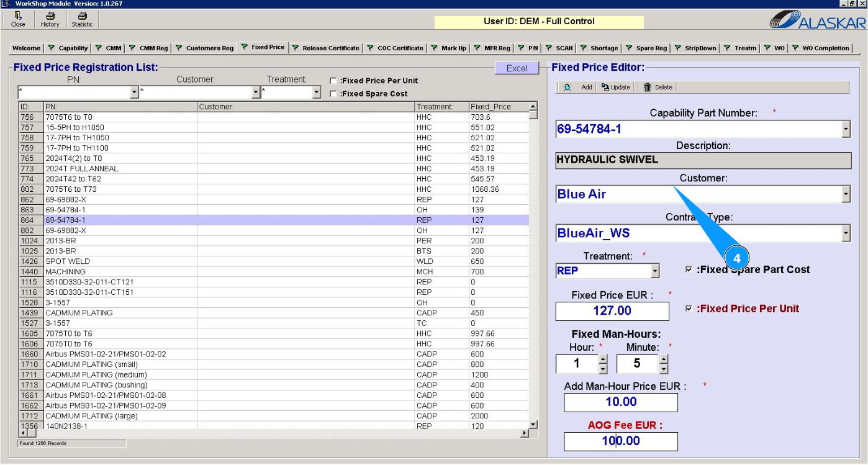Image resolution: width=868 pixels, height=465 pixels.
Task: Expand the Treatment dropdown in editor
Action: click(x=654, y=271)
